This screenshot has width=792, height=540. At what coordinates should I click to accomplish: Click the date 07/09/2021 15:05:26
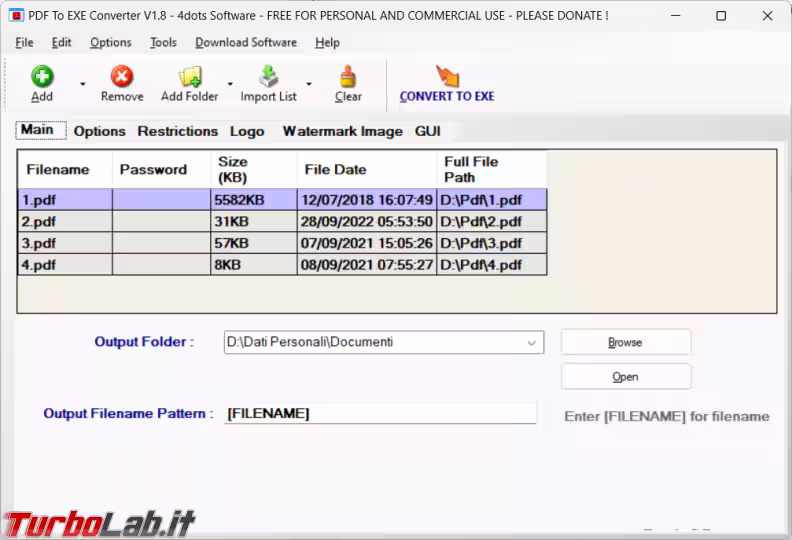point(367,243)
